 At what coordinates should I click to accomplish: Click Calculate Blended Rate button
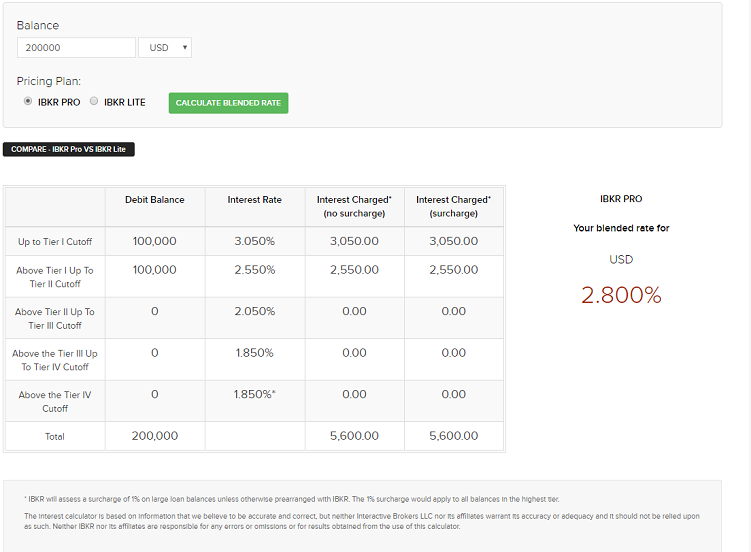tap(228, 103)
